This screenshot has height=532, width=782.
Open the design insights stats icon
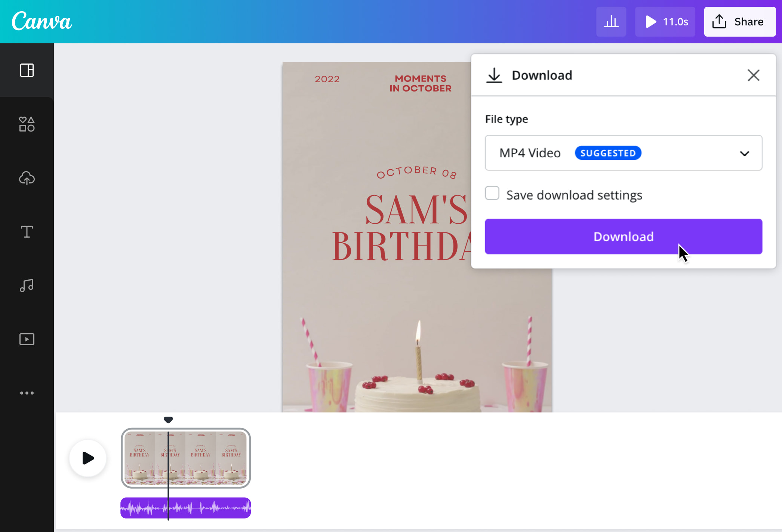611,21
